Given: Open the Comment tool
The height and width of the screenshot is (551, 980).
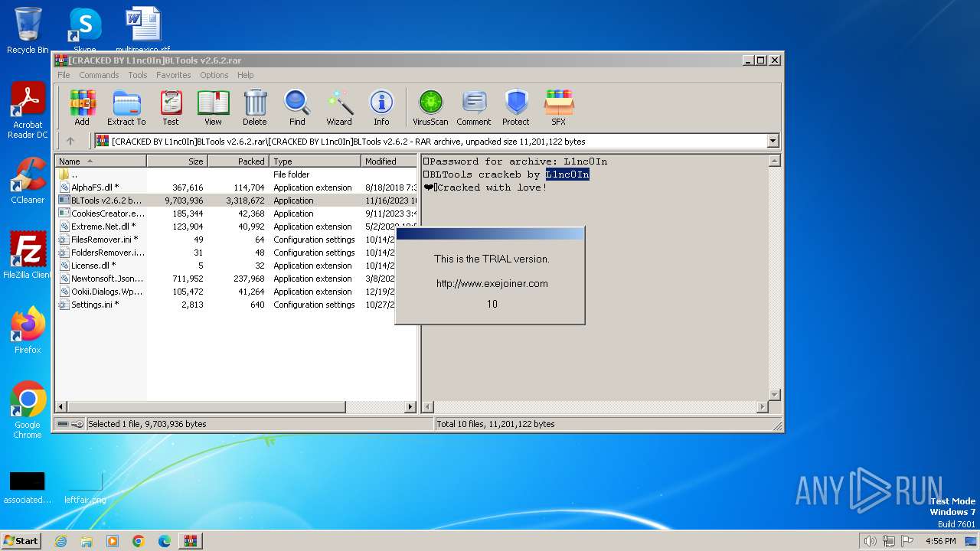Looking at the screenshot, I should (x=474, y=107).
